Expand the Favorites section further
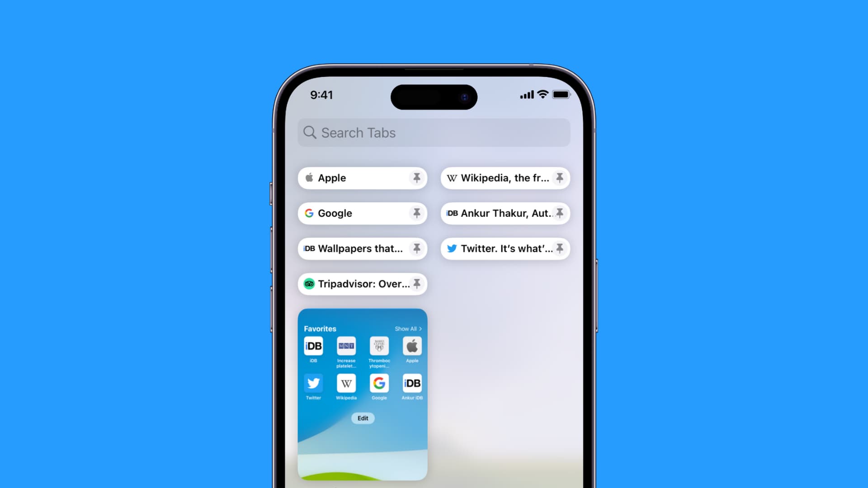 407,328
